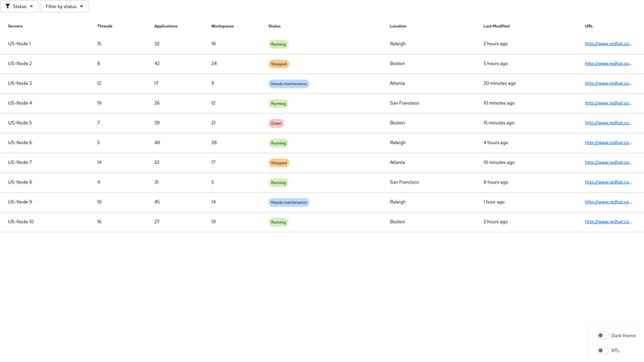
Task: Click the Workspaces column header
Action: [223, 27]
